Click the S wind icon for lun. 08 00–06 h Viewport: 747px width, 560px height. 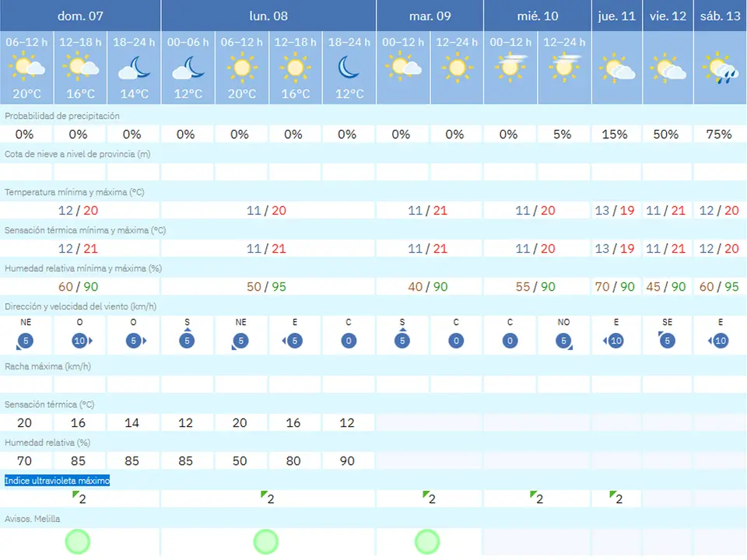tap(187, 338)
